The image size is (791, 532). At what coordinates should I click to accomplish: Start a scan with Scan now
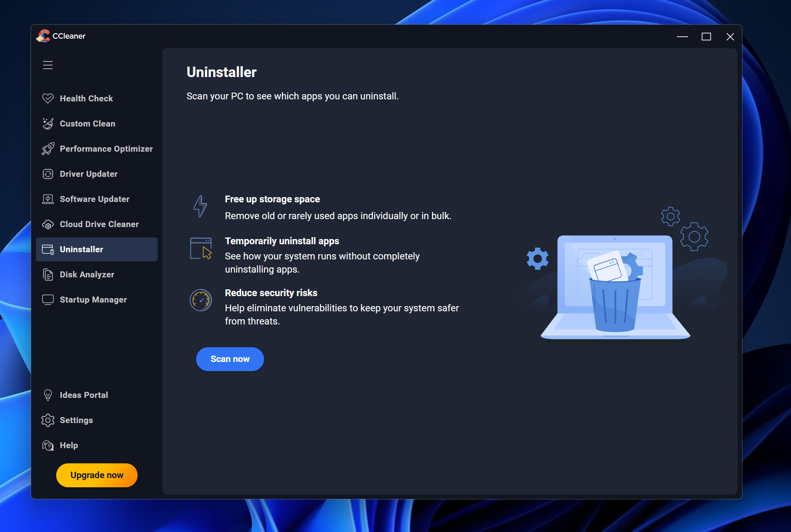pyautogui.click(x=230, y=359)
